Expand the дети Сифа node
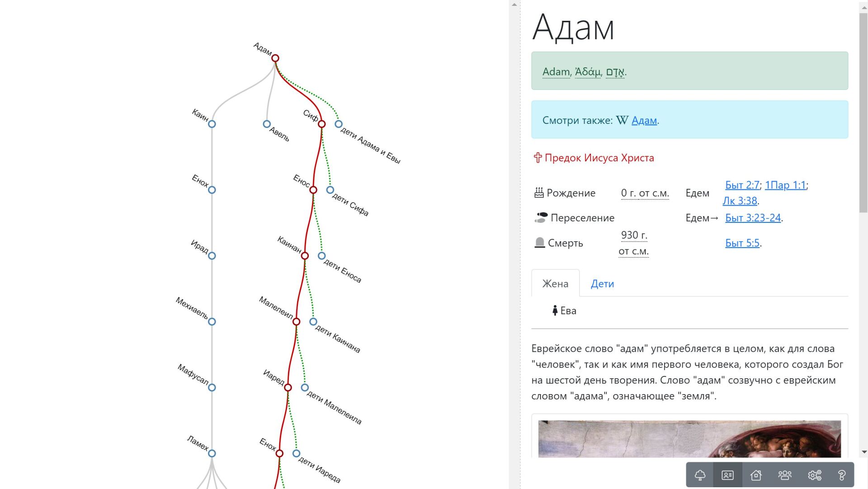The height and width of the screenshot is (489, 868). [330, 190]
